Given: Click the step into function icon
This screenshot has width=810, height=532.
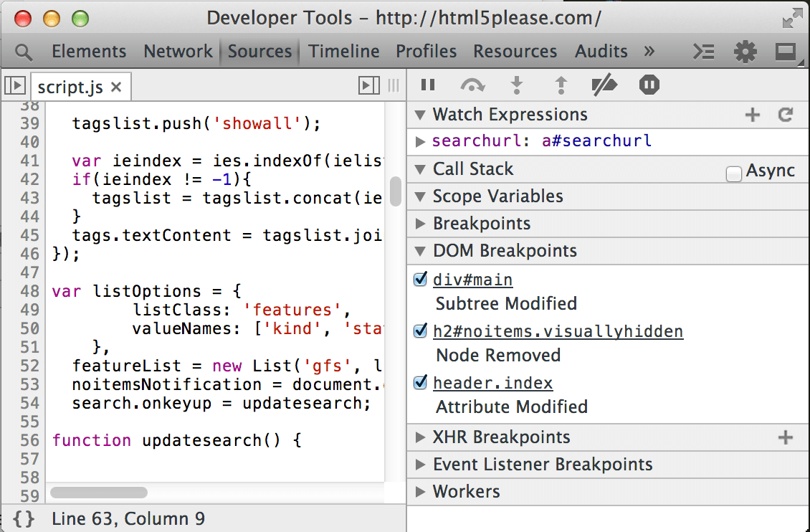Looking at the screenshot, I should coord(516,86).
